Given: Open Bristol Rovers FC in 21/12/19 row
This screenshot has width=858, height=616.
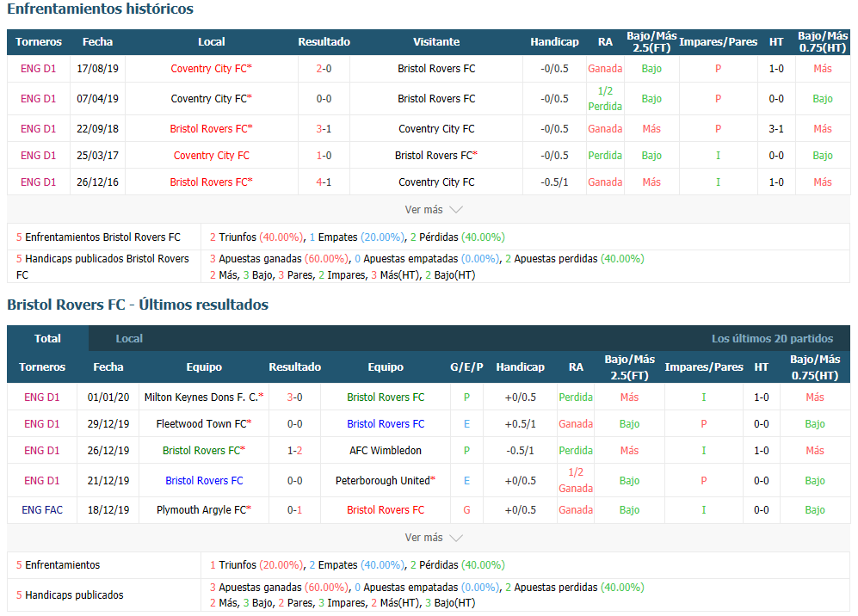Looking at the screenshot, I should pyautogui.click(x=204, y=481).
